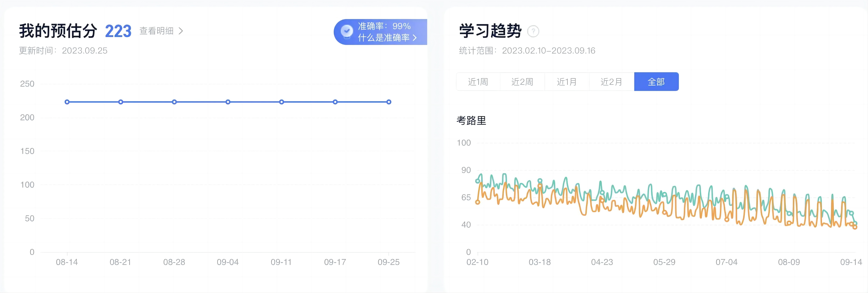Image resolution: width=868 pixels, height=293 pixels.
Task: Click the 08-21 data point on score chart
Action: pyautogui.click(x=121, y=102)
